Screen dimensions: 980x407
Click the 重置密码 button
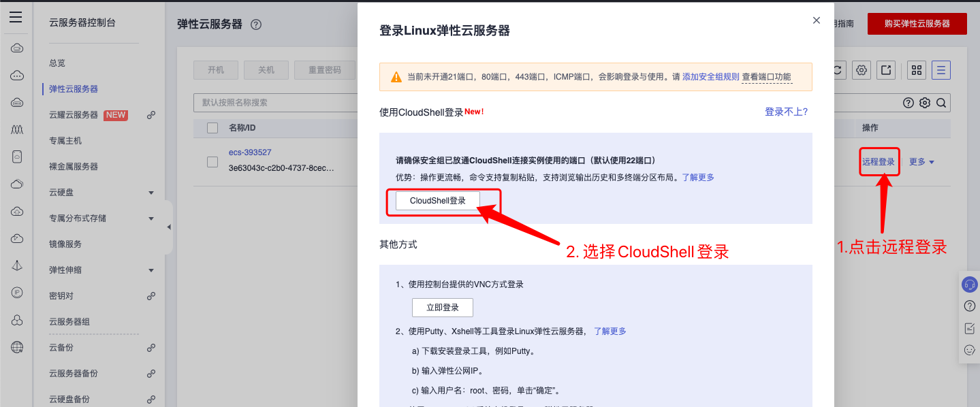325,70
